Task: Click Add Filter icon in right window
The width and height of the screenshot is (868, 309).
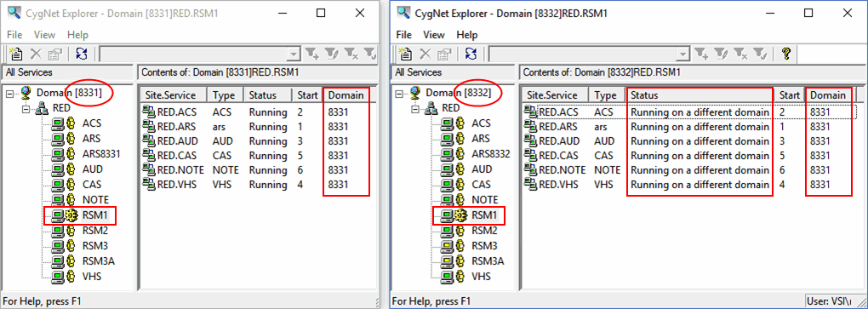Action: pyautogui.click(x=701, y=54)
